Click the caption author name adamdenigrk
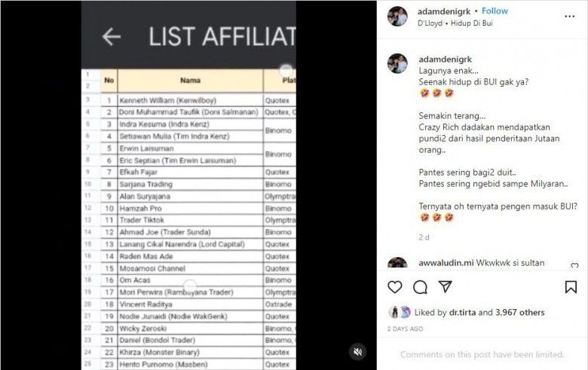 coord(446,59)
